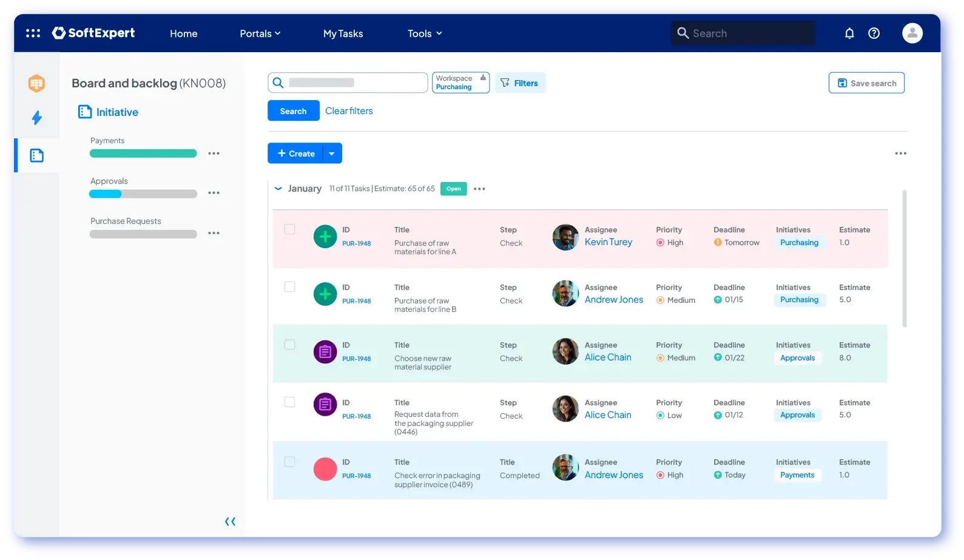The image size is (964, 560).
Task: Expand the Portals dropdown menu
Action: tap(260, 33)
